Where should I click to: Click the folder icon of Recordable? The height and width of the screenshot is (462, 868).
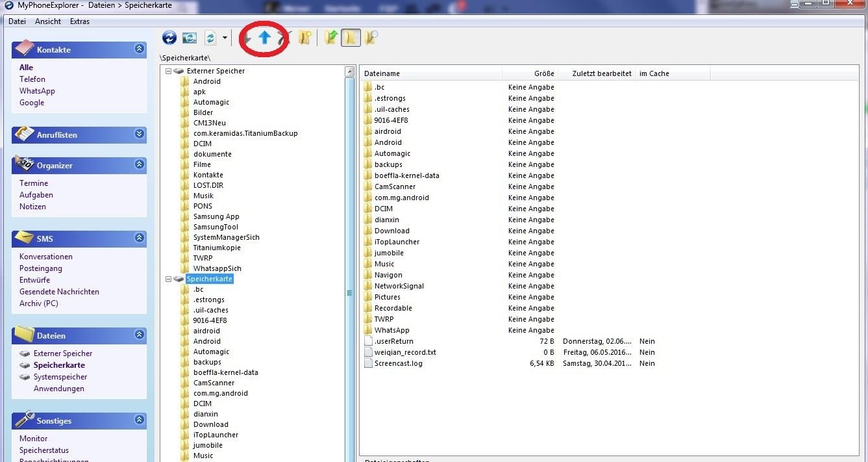point(368,308)
